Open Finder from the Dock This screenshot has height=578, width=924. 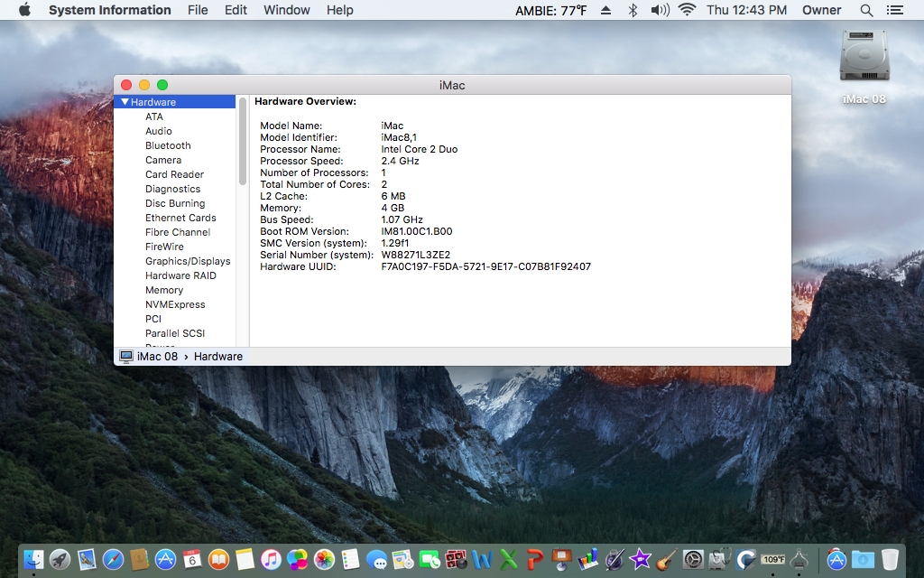click(x=33, y=558)
